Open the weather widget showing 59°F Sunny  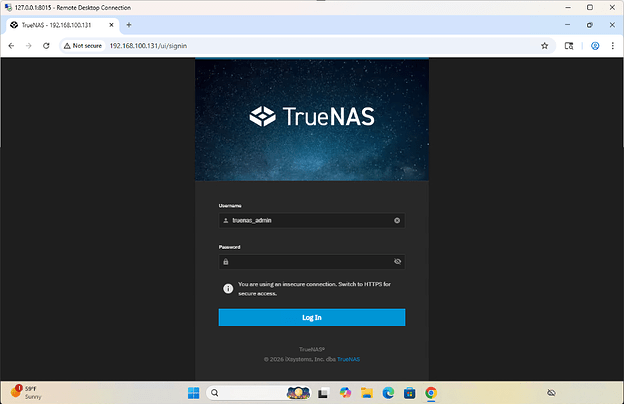point(26,392)
